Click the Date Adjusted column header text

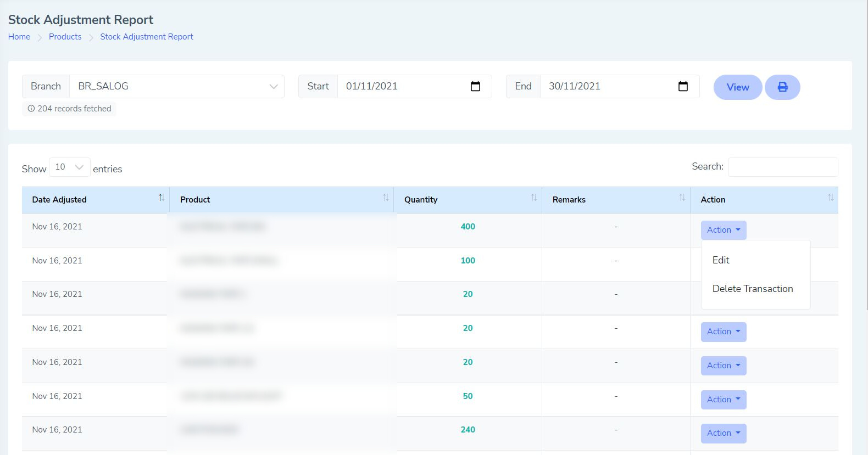pos(59,200)
